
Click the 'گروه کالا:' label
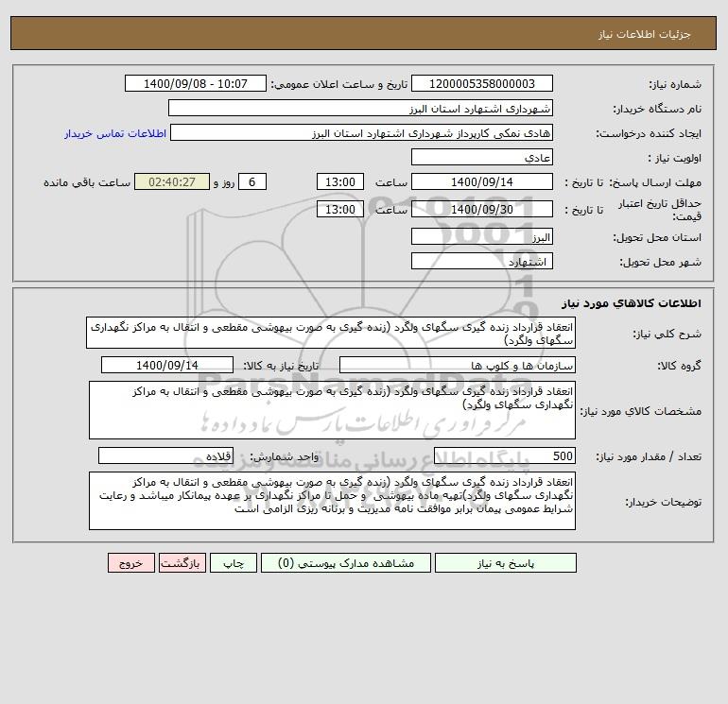point(679,366)
